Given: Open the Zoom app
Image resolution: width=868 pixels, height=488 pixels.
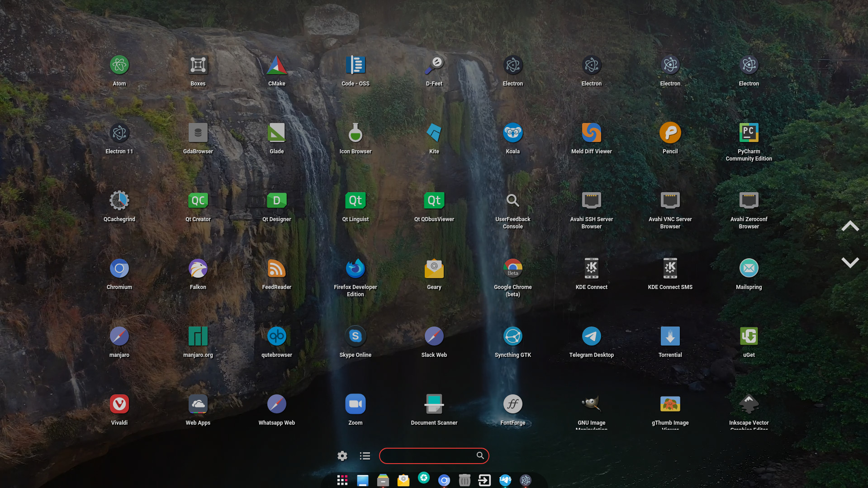Looking at the screenshot, I should tap(356, 405).
